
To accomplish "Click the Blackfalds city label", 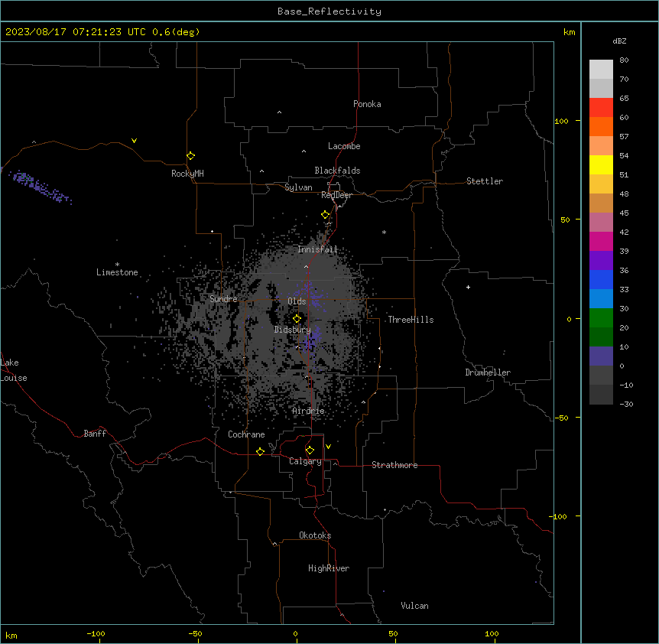I will [x=337, y=171].
